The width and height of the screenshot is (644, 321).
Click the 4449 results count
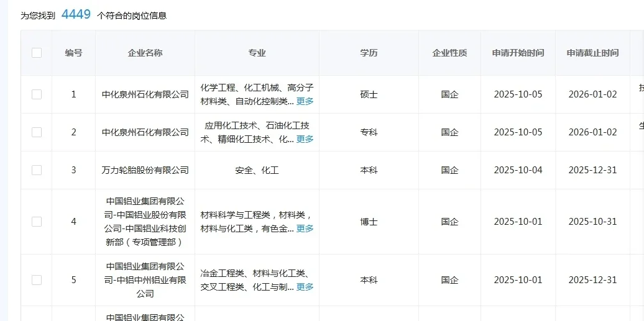coord(76,14)
